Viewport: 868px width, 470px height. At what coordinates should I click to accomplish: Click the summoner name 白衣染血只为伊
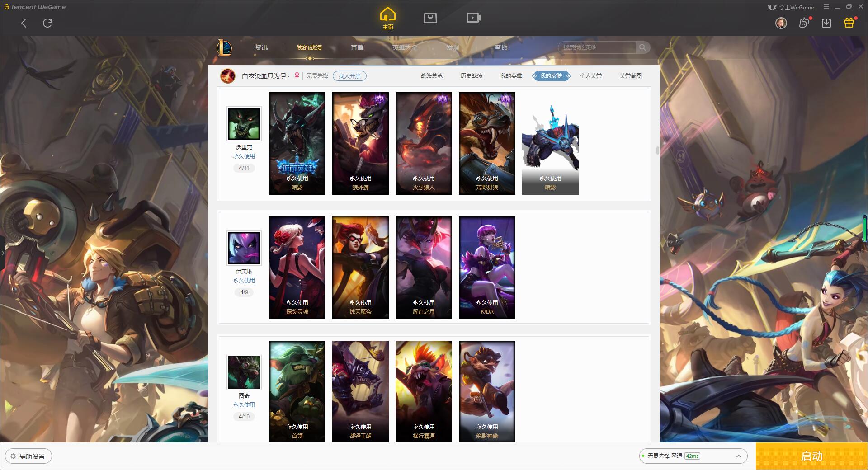pos(265,76)
